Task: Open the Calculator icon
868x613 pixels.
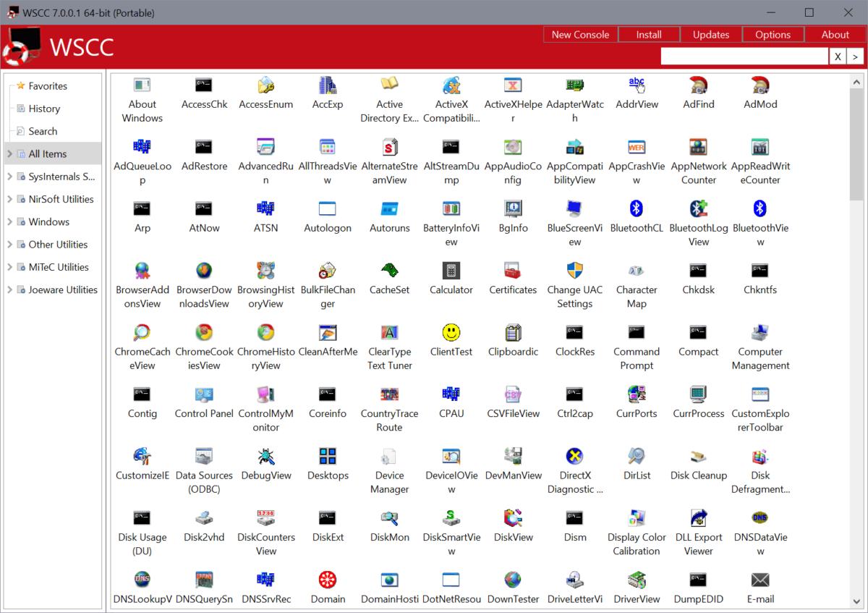Action: click(x=451, y=271)
